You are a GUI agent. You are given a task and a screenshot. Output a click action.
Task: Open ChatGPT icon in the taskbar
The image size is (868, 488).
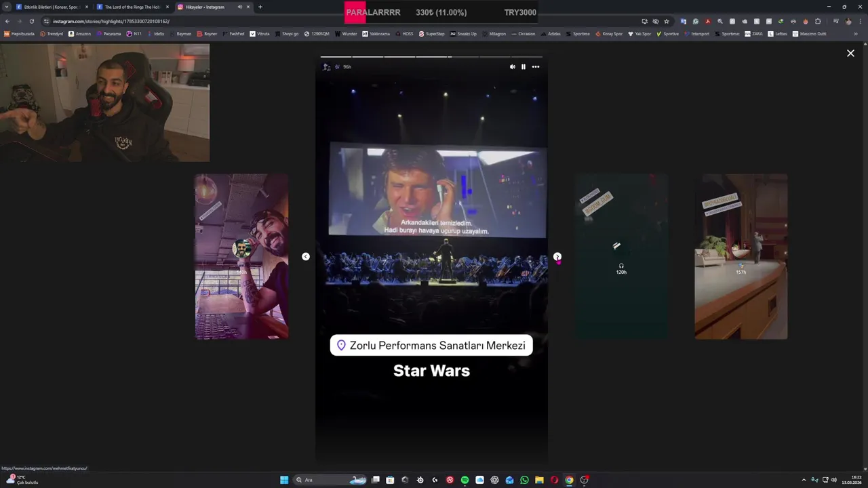494,480
